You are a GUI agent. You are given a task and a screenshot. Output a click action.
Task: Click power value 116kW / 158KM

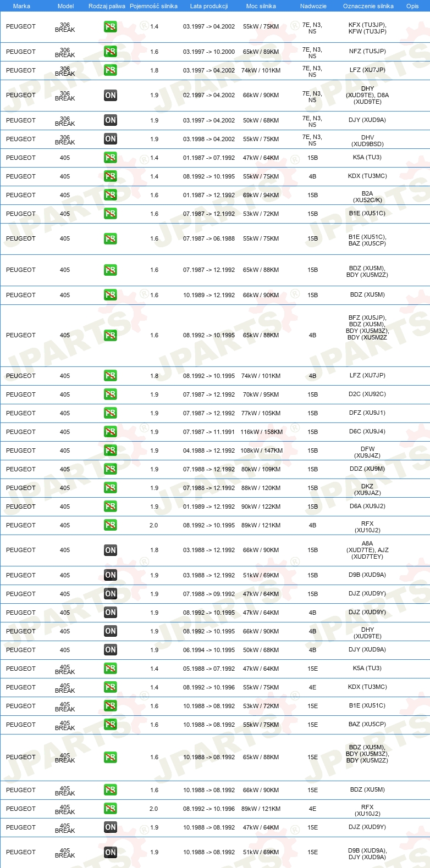tap(261, 432)
